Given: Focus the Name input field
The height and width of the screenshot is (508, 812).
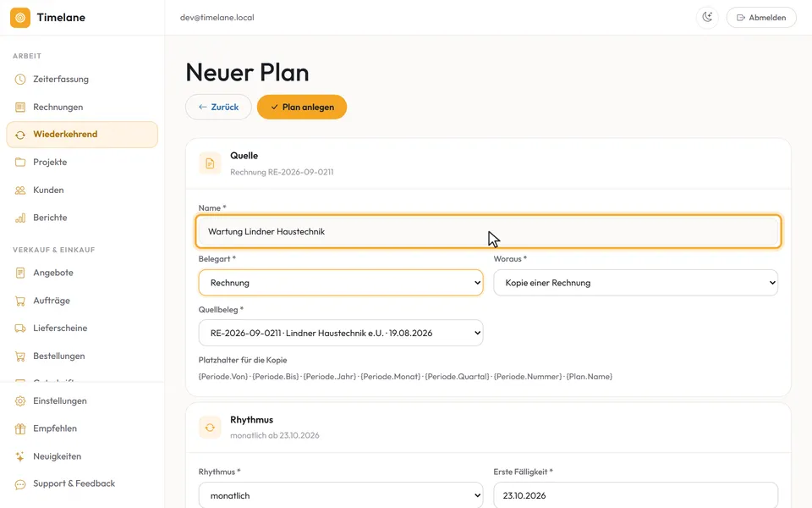Looking at the screenshot, I should pos(488,232).
